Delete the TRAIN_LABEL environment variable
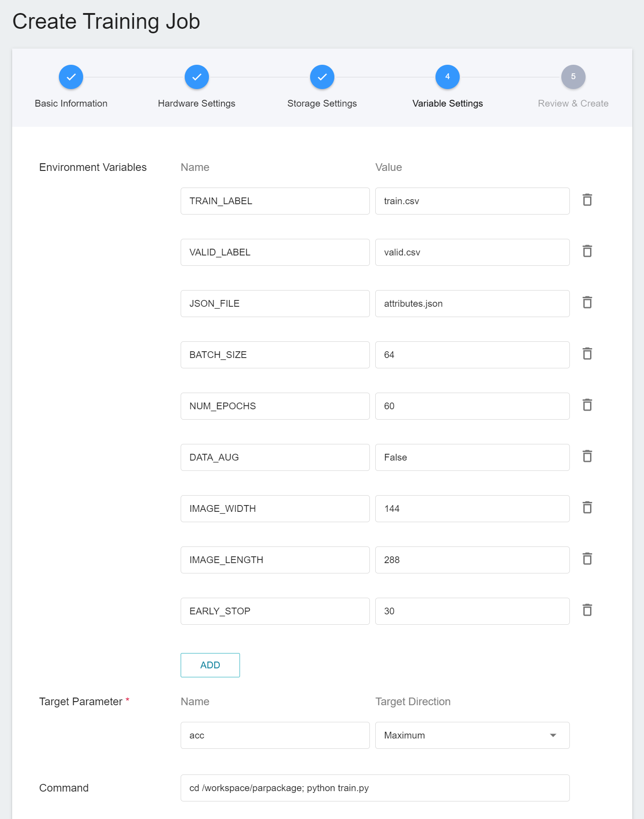The height and width of the screenshot is (819, 644). [587, 200]
